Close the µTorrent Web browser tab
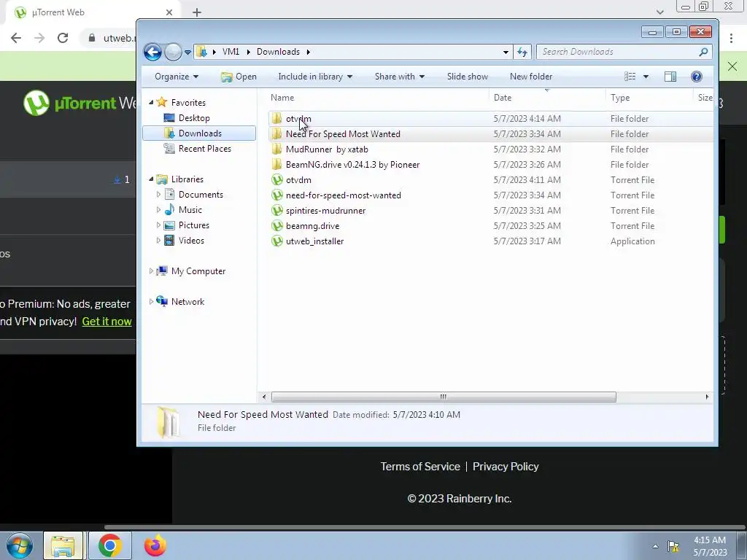747x560 pixels. (x=169, y=12)
